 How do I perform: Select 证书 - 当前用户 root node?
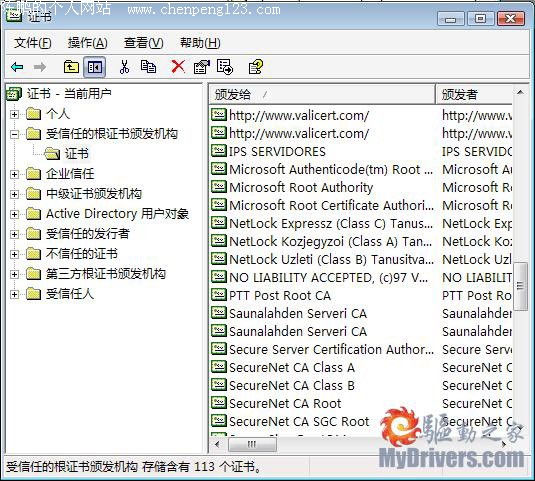point(69,93)
